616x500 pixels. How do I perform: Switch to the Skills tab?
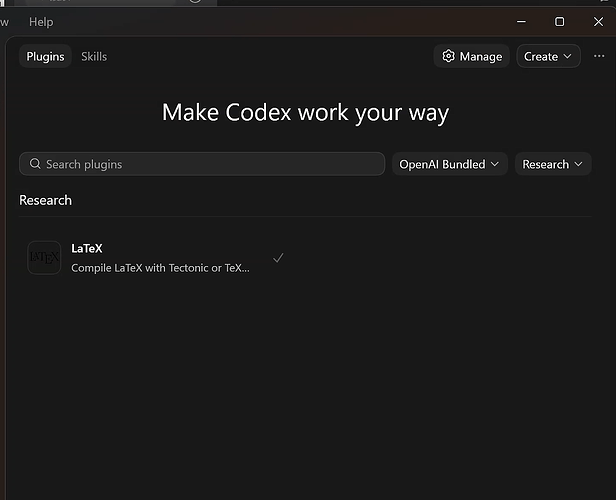94,57
